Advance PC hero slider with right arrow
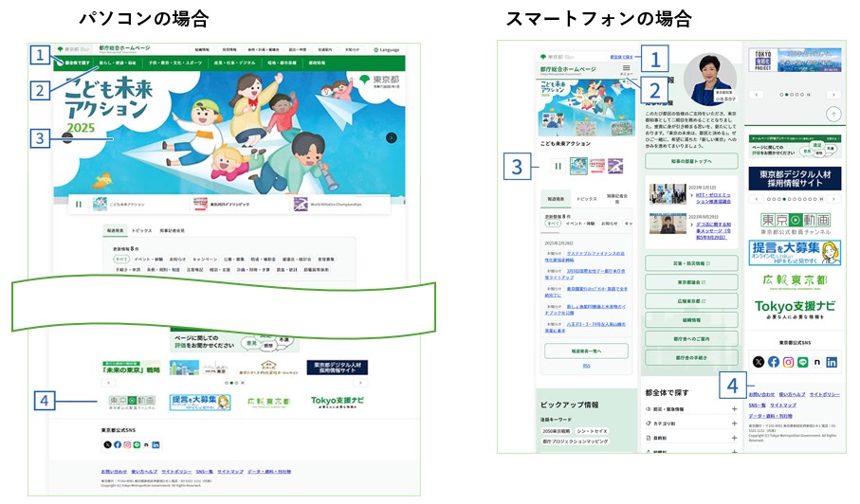 coord(391,137)
